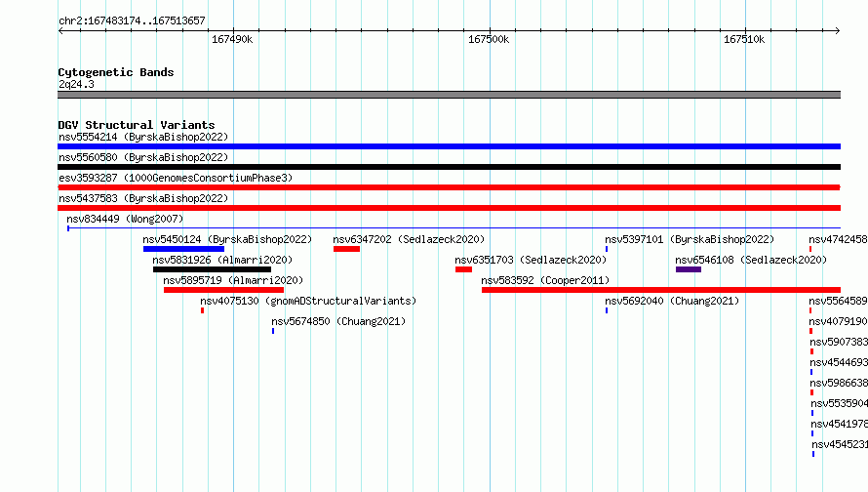Viewport: 868px width, 492px height.
Task: Open the nsv5437583 (ByrskaBishop2022) label
Action: 143,198
